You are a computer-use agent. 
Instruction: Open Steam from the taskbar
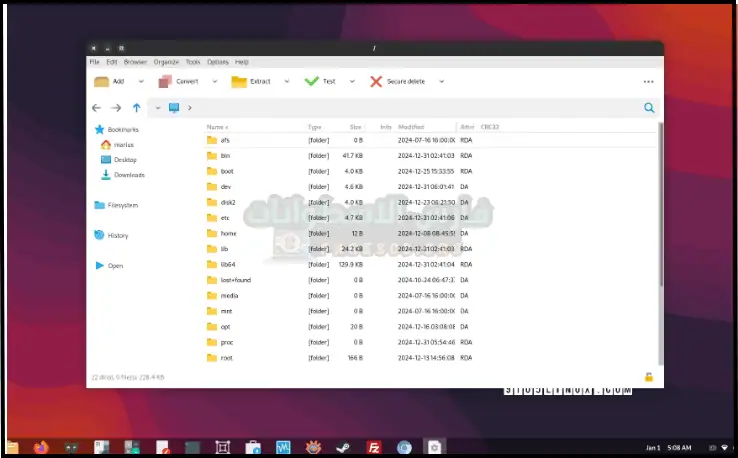tap(343, 447)
